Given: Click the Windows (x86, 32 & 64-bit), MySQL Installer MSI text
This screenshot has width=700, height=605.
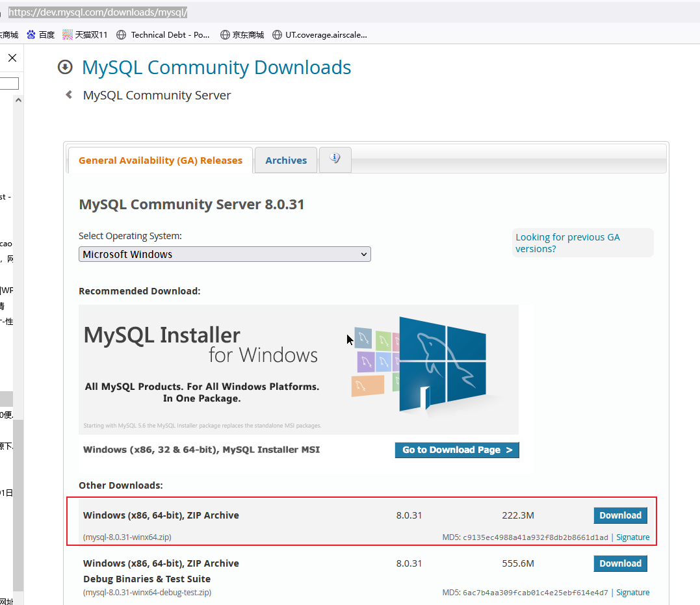Looking at the screenshot, I should pyautogui.click(x=201, y=450).
